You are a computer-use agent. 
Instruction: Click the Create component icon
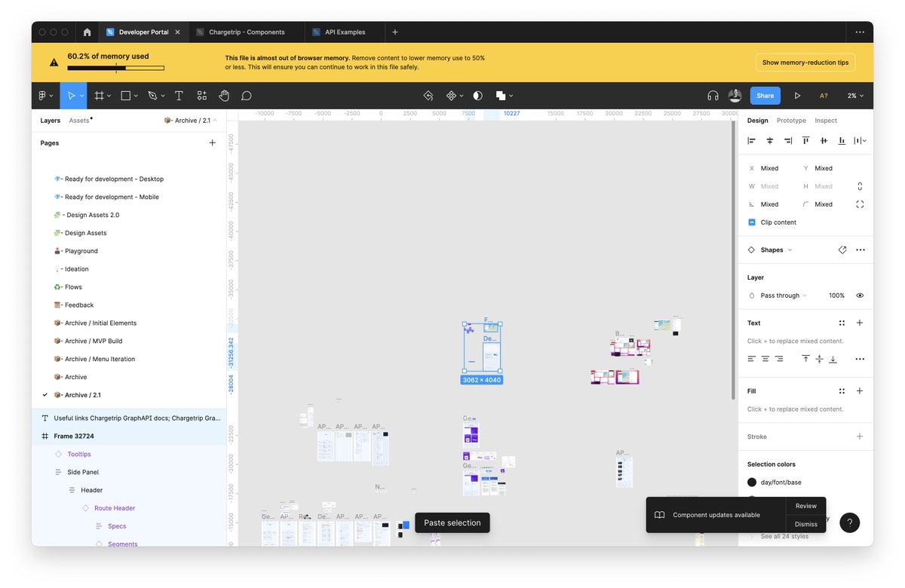click(x=451, y=96)
